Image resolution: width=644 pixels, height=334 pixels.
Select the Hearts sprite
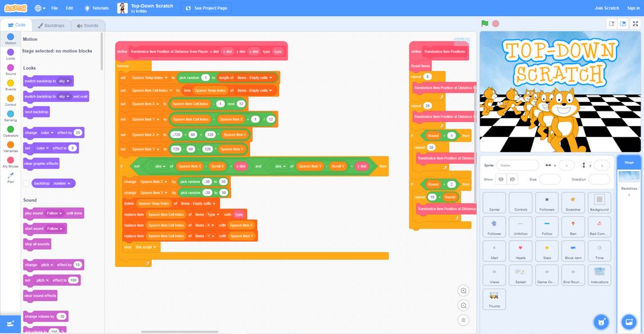click(521, 251)
